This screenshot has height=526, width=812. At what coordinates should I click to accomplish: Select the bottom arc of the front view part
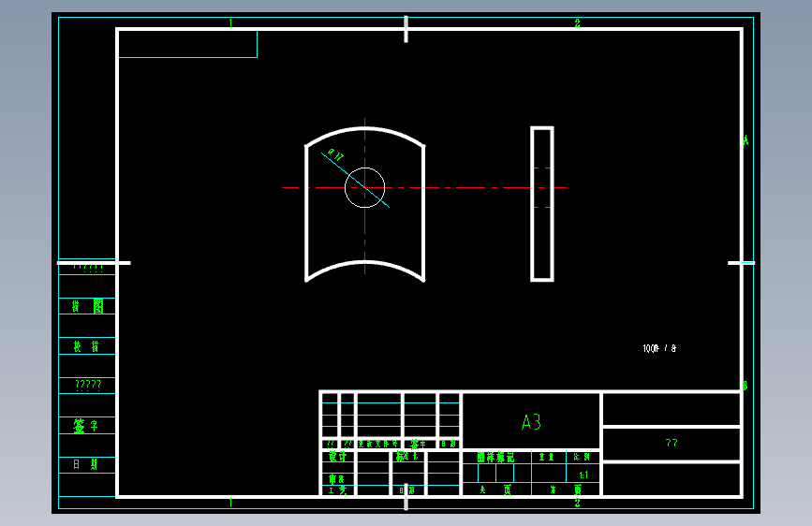coord(364,264)
